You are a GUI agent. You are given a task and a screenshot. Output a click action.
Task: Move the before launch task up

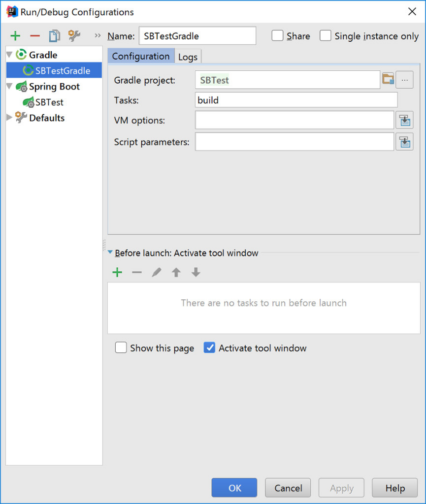pos(176,272)
